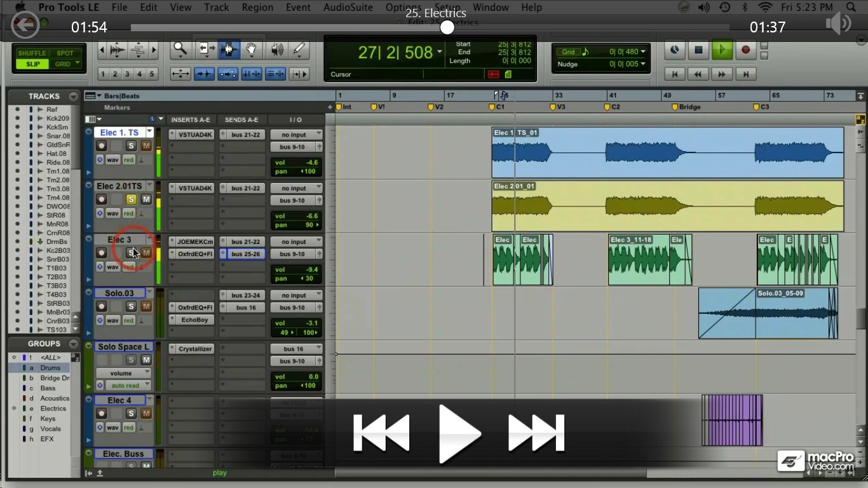Screen dimensions: 868x488
Task: Open the TRACKS list options menu
Action: click(x=74, y=97)
